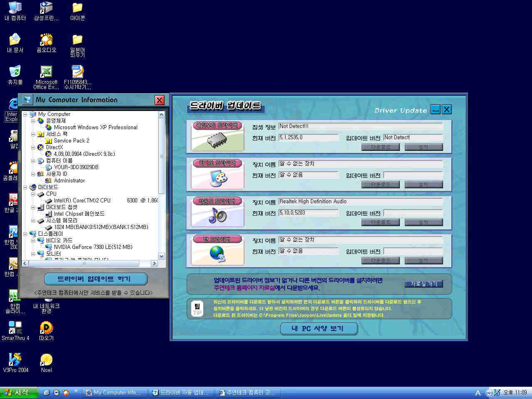
Task: Click the Realtek High Definition Audio field
Action: pos(360,202)
